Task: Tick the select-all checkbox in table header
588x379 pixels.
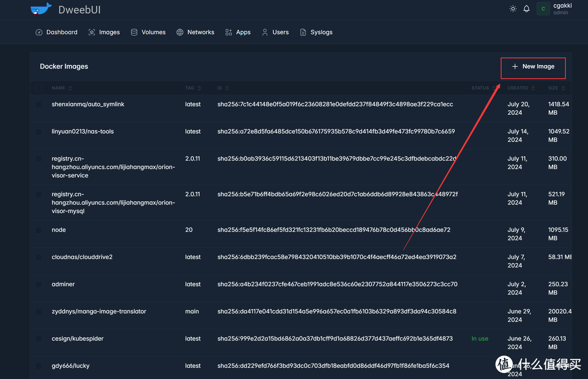Action: click(x=38, y=88)
